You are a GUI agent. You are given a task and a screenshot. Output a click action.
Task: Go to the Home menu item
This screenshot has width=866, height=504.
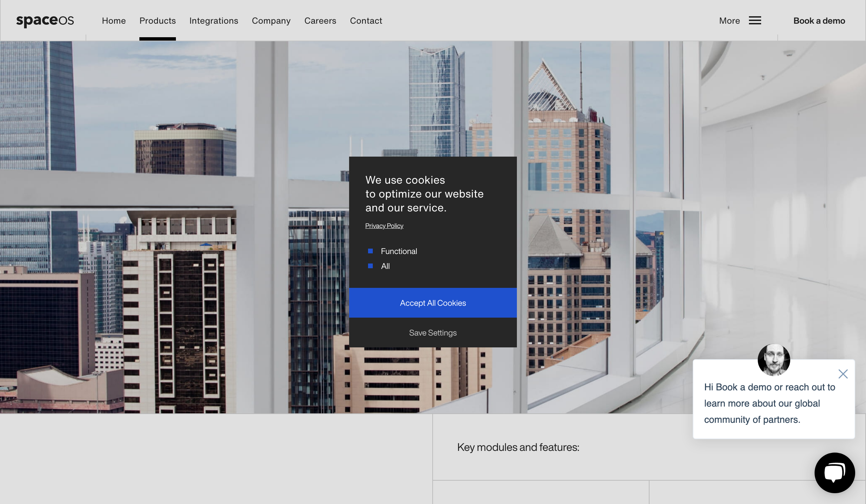[x=114, y=21]
